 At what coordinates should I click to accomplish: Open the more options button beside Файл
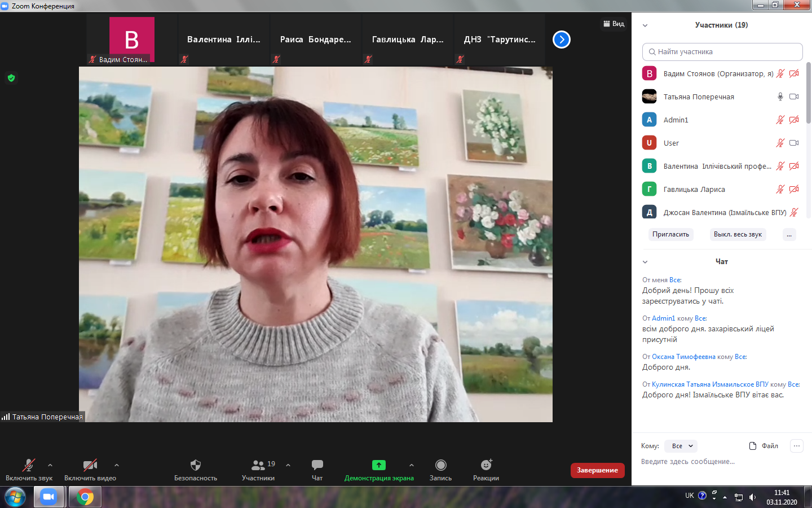[796, 446]
